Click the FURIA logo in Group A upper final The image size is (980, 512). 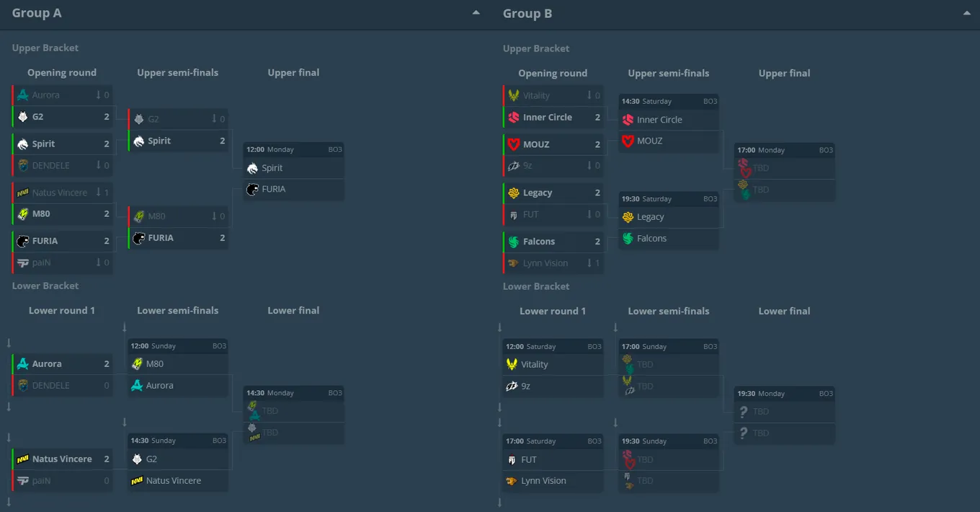tap(252, 189)
